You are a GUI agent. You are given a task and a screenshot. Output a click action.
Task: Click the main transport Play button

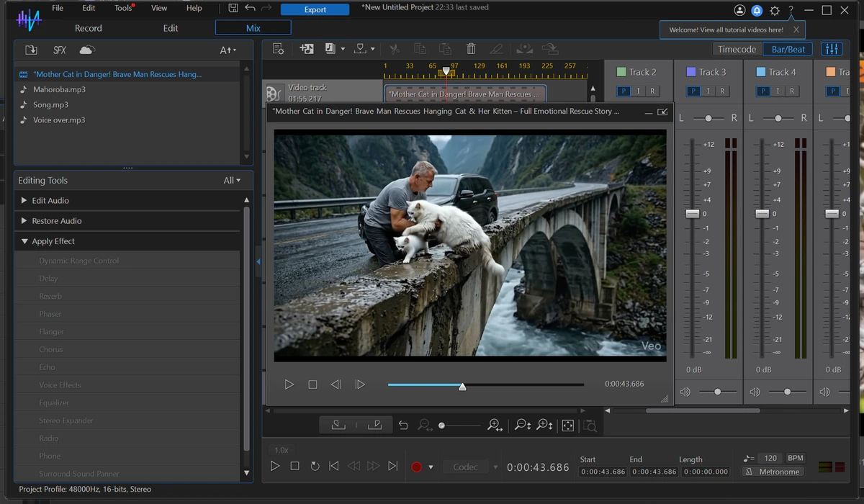(275, 467)
